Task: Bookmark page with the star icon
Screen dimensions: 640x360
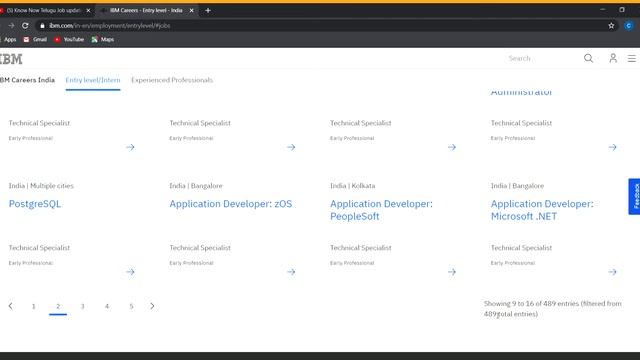Action: coord(611,26)
